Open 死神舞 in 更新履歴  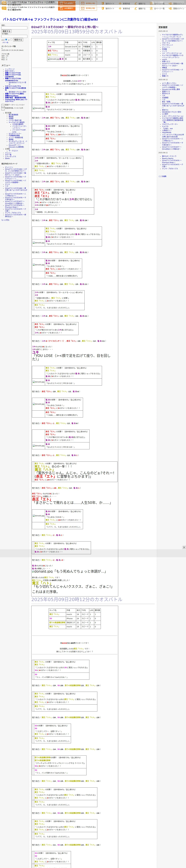click(164, 49)
